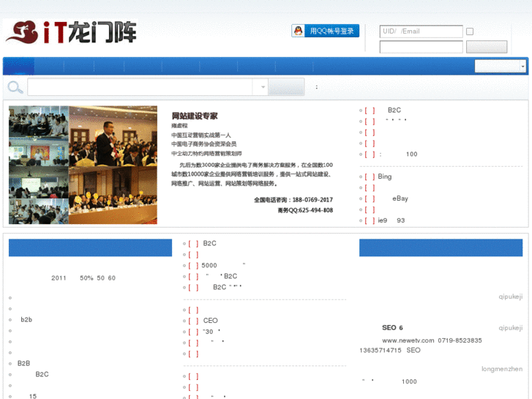The image size is (532, 399).
Task: Open the b2b list item
Action: click(26, 319)
